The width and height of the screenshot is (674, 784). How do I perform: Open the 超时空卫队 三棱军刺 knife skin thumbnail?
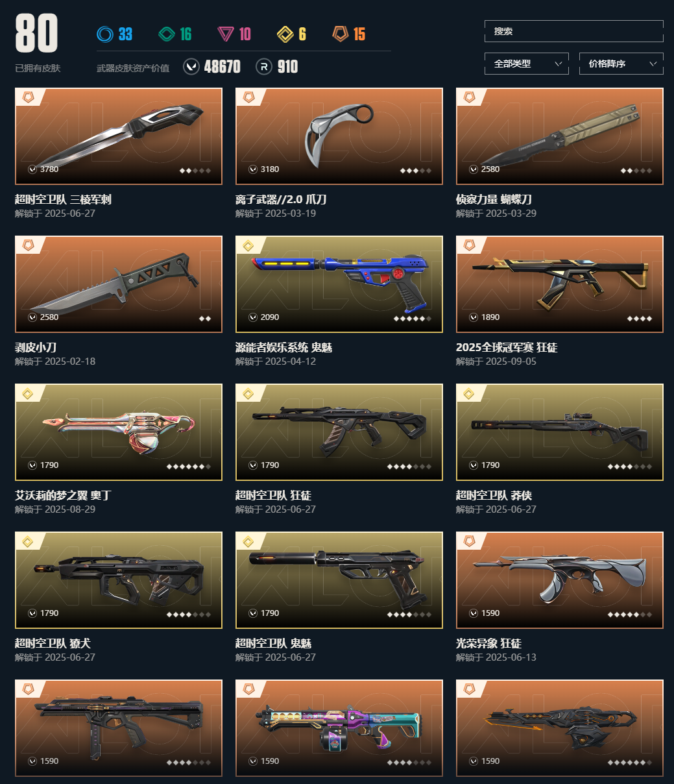pyautogui.click(x=119, y=136)
